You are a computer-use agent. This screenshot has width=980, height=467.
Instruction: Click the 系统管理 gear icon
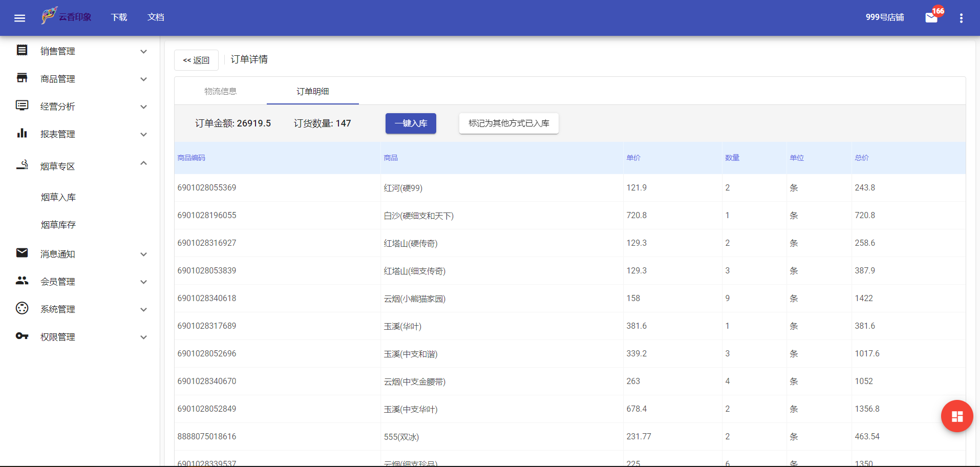tap(22, 308)
